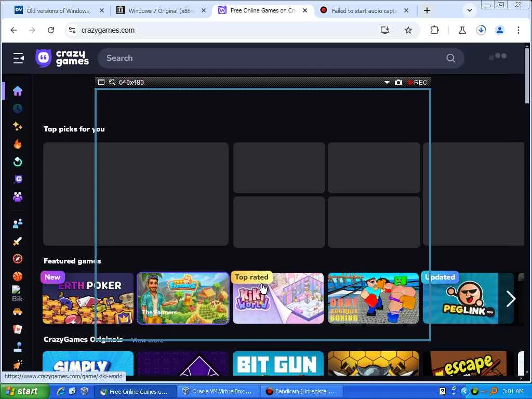
Task: Open the Bit Gun game thumbnail
Action: click(x=278, y=363)
